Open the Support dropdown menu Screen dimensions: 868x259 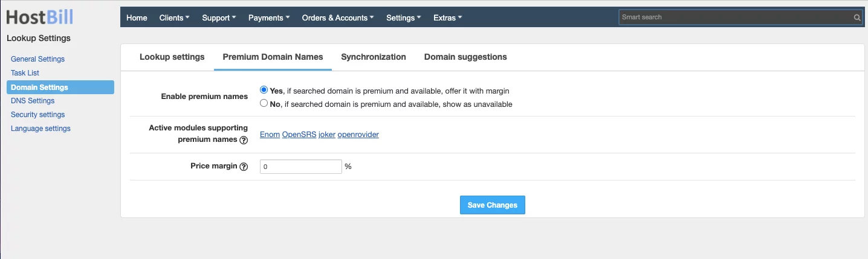pos(219,18)
